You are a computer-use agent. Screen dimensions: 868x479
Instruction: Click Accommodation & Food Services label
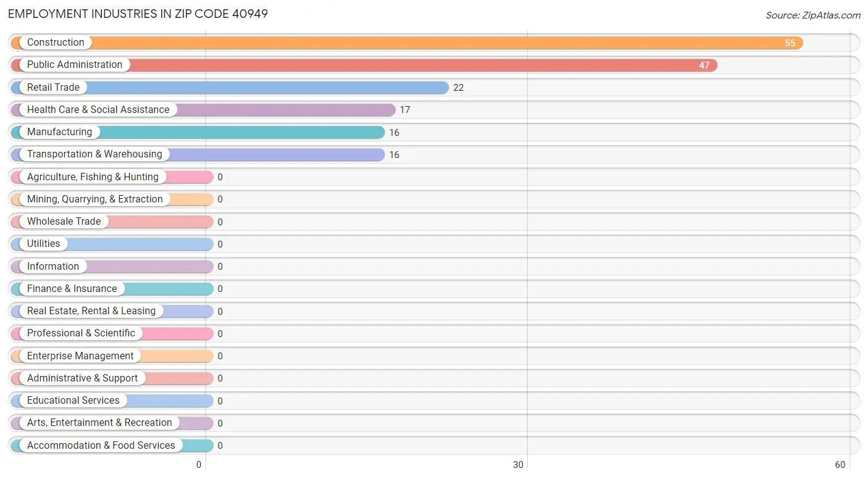pyautogui.click(x=101, y=446)
